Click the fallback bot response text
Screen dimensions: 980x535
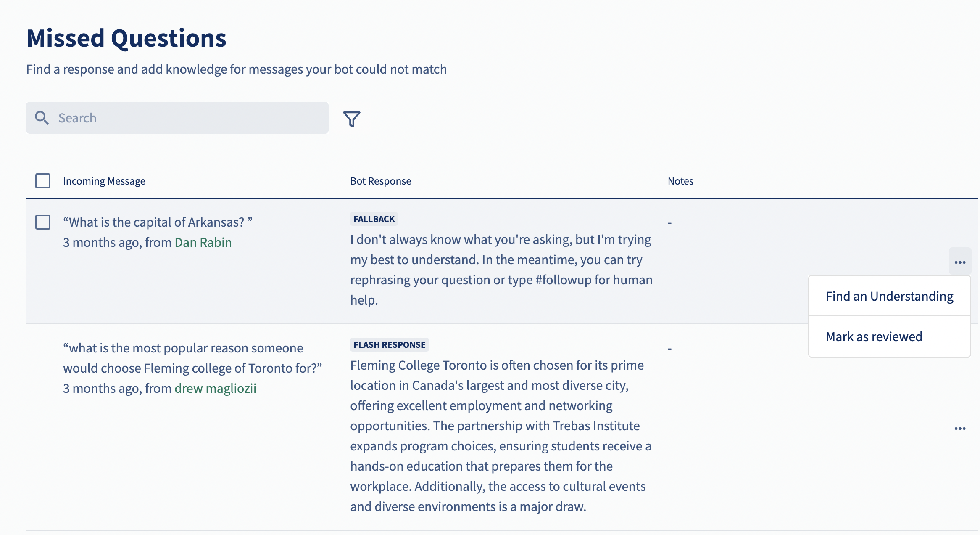(501, 270)
